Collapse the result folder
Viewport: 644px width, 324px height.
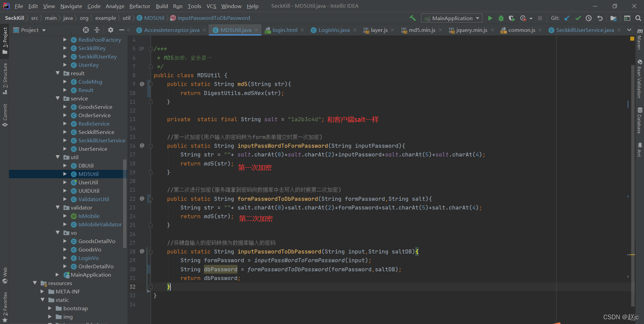[x=58, y=73]
